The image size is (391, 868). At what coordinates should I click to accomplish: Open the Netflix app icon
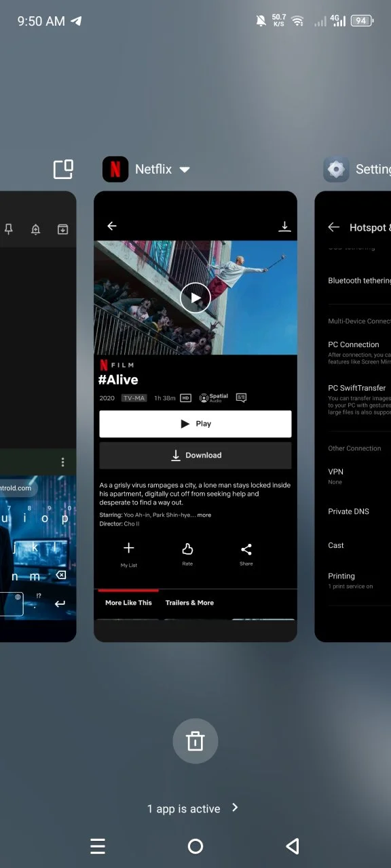click(x=115, y=169)
